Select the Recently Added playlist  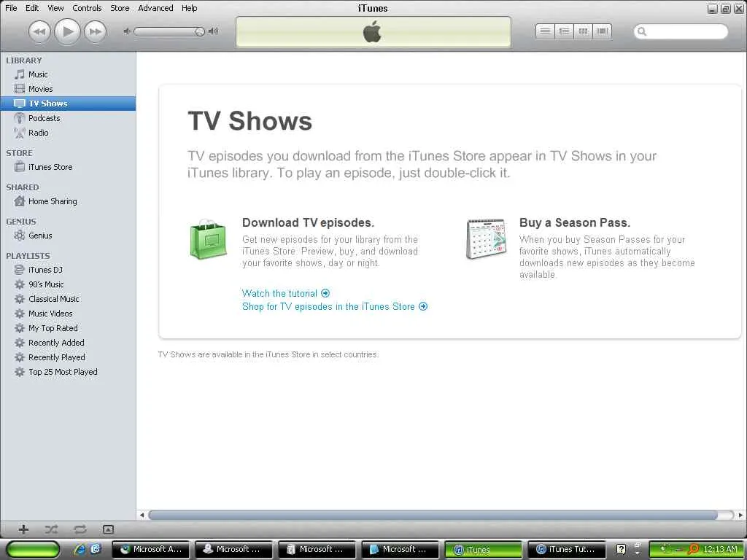(68, 343)
